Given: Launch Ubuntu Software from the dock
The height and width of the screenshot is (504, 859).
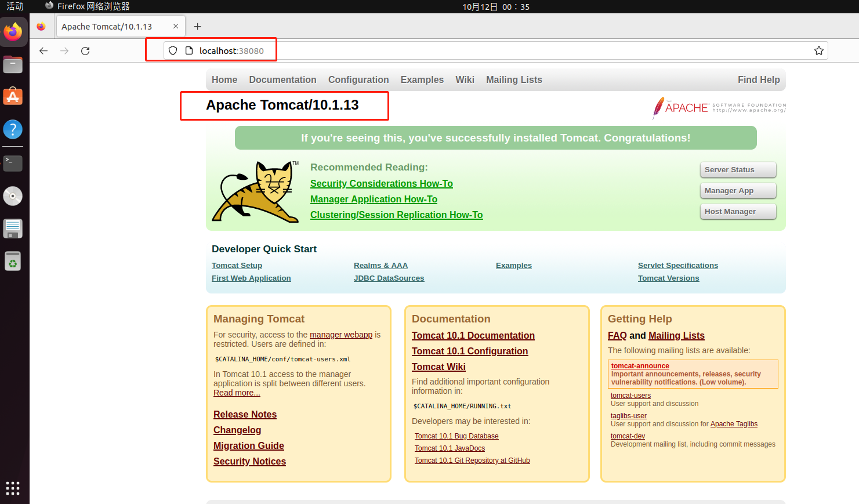Looking at the screenshot, I should (13, 96).
